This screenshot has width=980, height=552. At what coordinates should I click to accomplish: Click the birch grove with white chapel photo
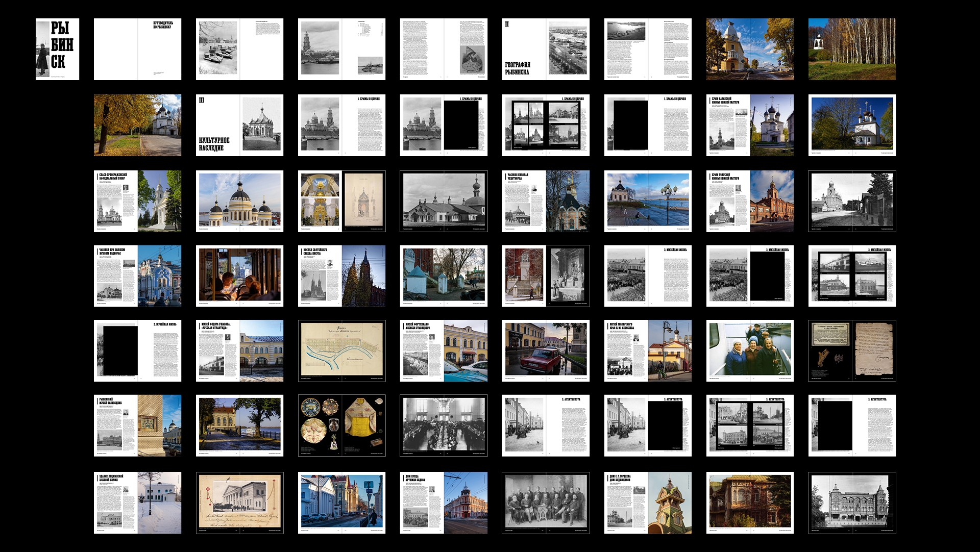(x=852, y=49)
